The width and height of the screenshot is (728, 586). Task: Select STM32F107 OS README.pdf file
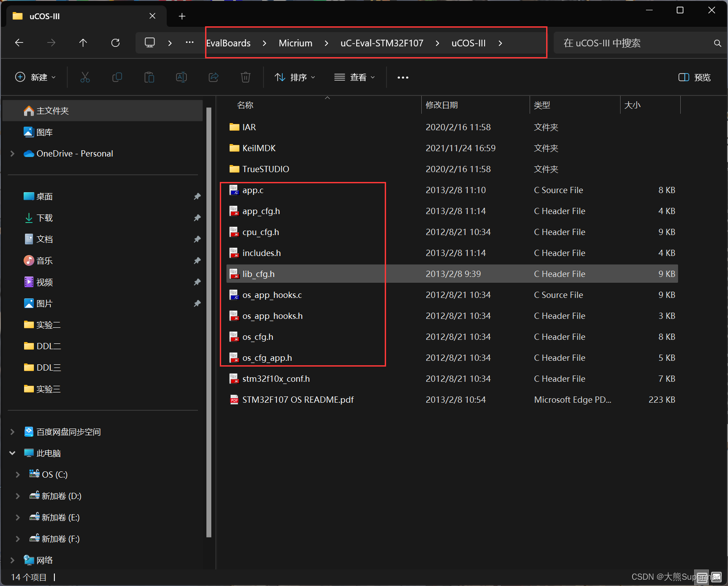[x=298, y=400]
